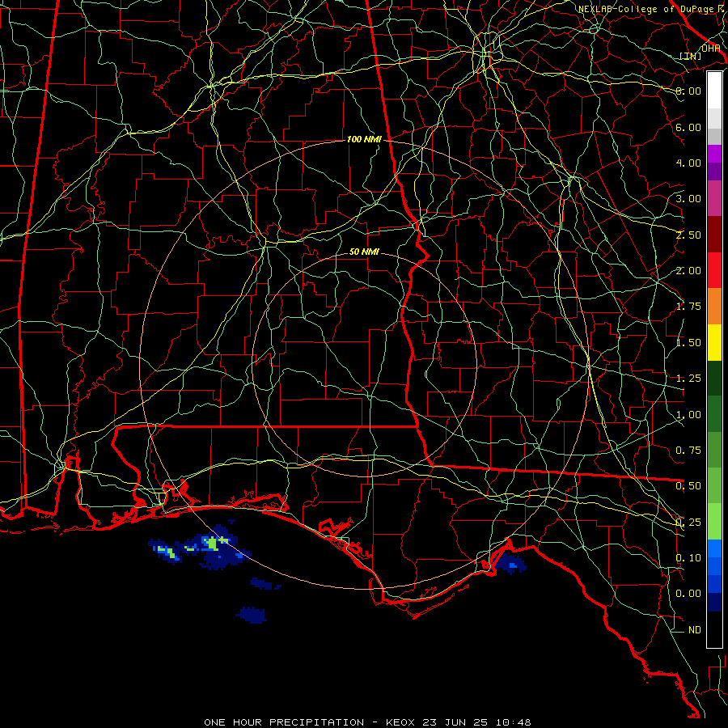Click the 1.50 scale label
The image size is (728, 728).
(x=688, y=343)
